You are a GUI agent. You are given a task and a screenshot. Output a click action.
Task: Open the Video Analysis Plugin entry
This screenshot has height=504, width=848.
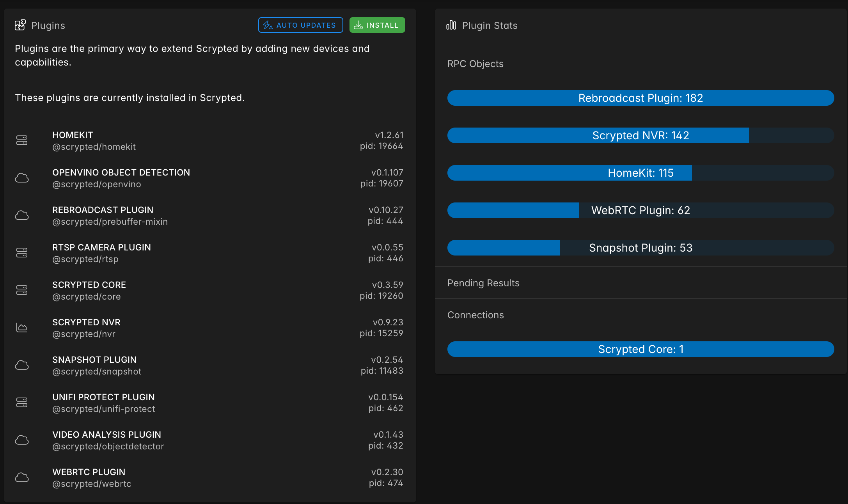pyautogui.click(x=106, y=435)
